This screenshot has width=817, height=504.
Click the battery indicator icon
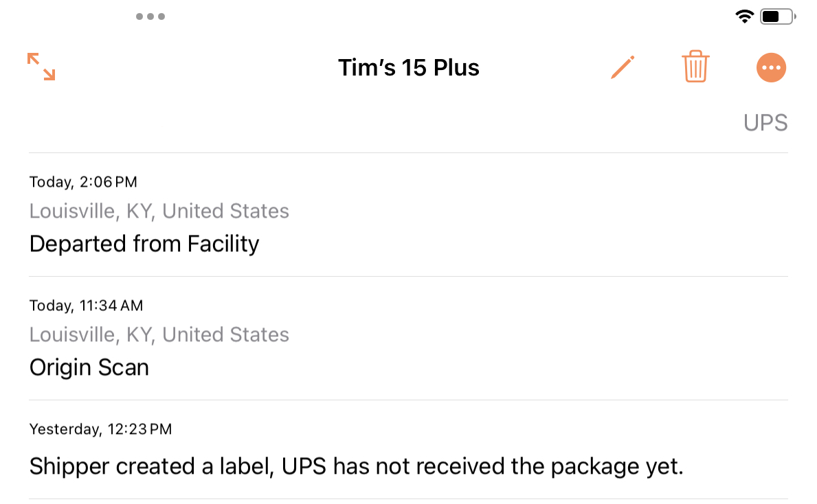click(777, 16)
